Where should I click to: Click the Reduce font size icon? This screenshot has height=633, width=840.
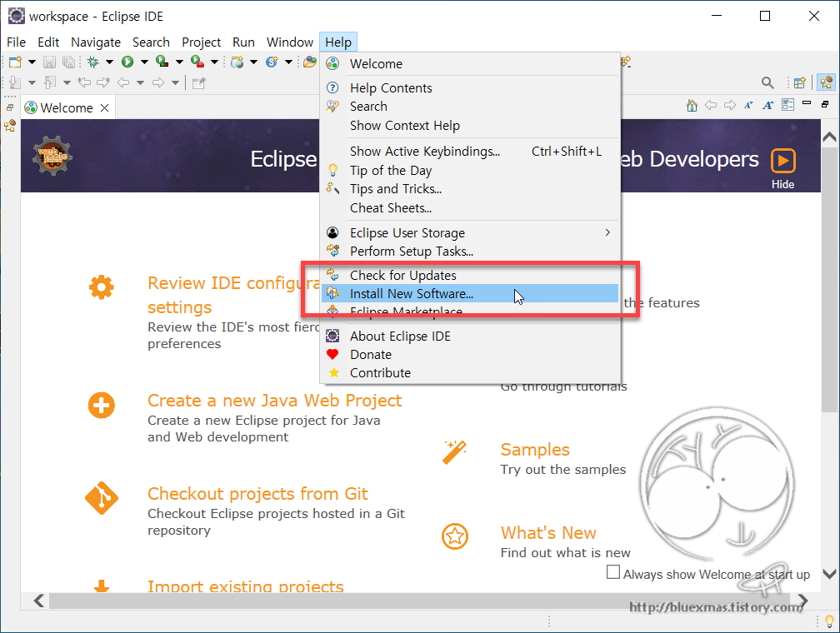tap(748, 106)
